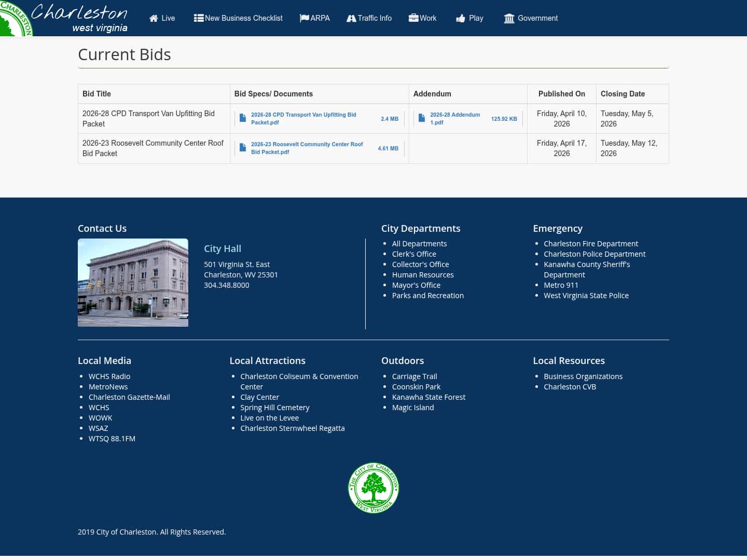Viewport: 747px width, 560px height.
Task: Click the document icon beside the Roosevelt Roof packet
Action: (x=242, y=148)
